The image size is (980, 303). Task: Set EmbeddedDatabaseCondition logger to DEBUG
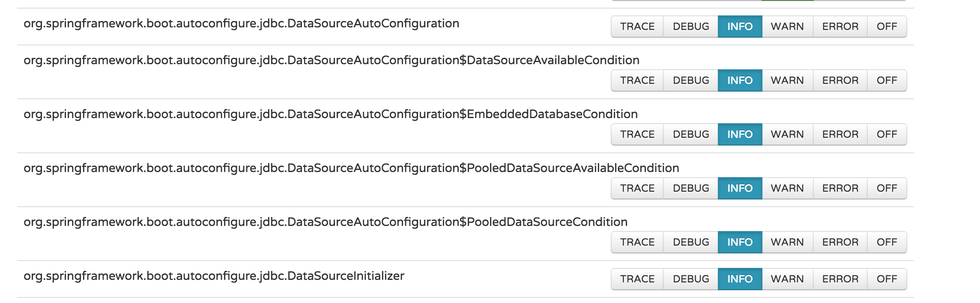coord(691,134)
